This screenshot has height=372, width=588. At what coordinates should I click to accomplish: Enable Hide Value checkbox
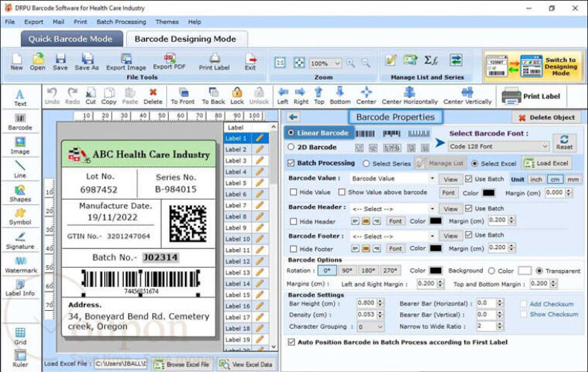[293, 192]
